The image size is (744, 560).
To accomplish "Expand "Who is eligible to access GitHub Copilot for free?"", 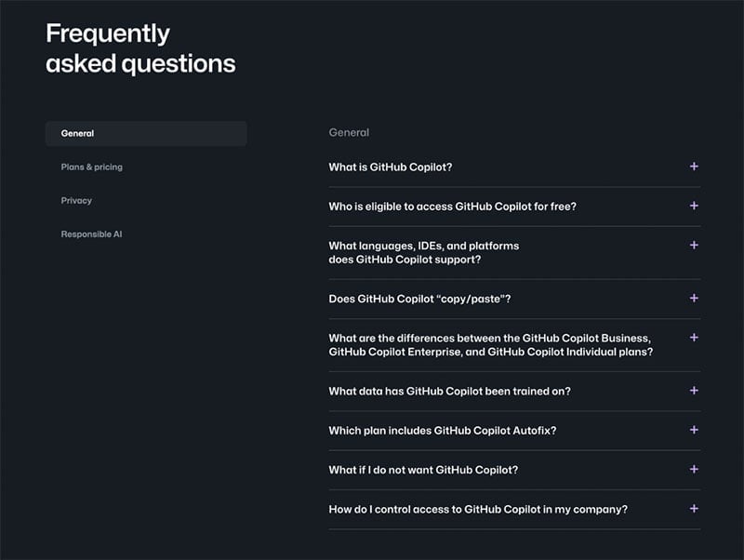I will coord(452,207).
